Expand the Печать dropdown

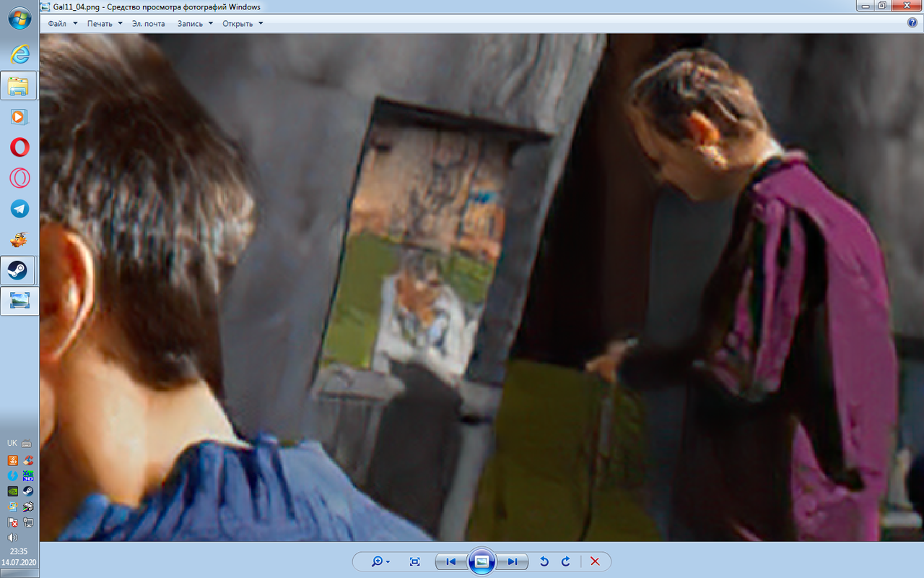pos(105,23)
